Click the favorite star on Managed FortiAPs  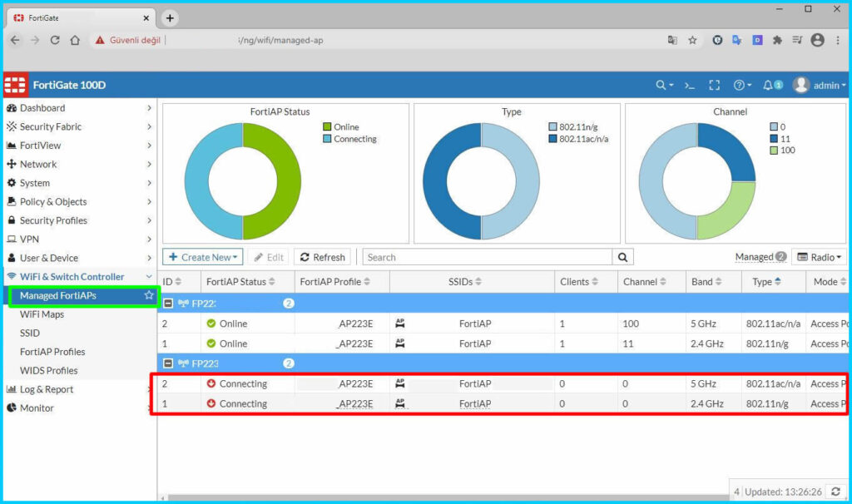(149, 295)
